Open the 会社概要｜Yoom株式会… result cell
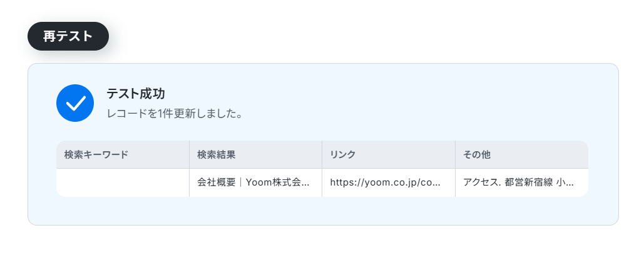644x253 pixels. [x=256, y=182]
